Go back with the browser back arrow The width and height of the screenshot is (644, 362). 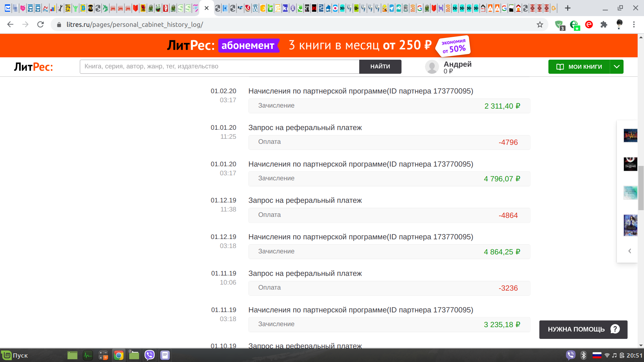pos(10,24)
